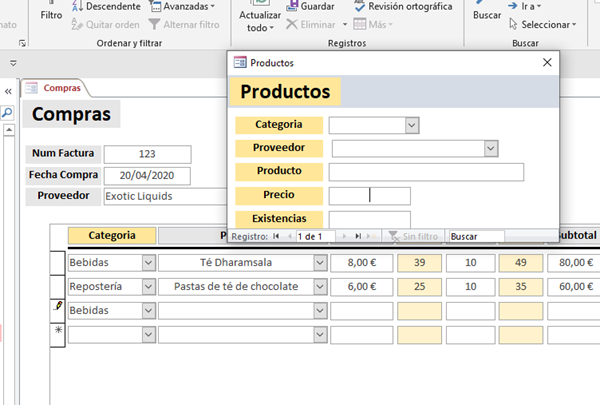Image resolution: width=600 pixels, height=405 pixels.
Task: Click the Precio input field
Action: (x=369, y=196)
